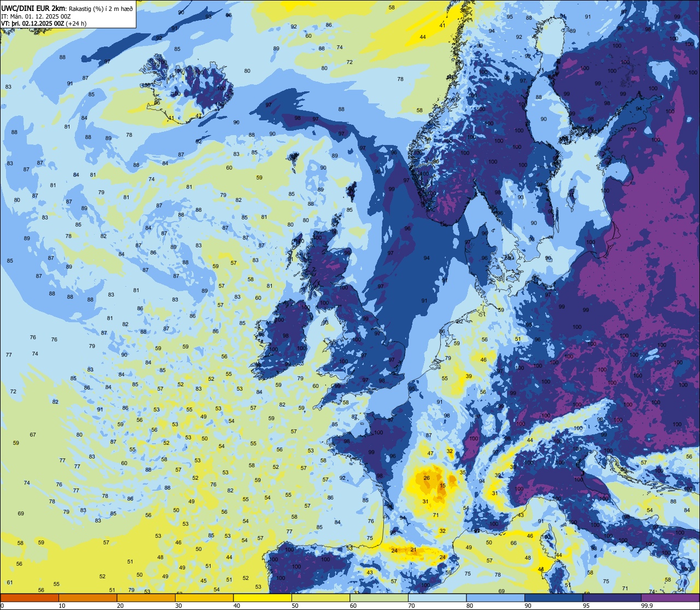700x610 pixels.
Task: Click the legend label "90"
Action: click(528, 606)
